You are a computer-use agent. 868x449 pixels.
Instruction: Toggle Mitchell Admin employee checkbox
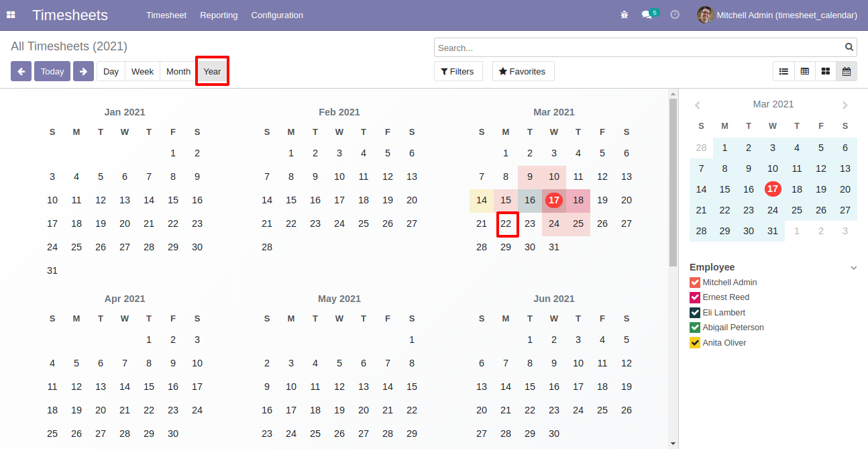[695, 283]
